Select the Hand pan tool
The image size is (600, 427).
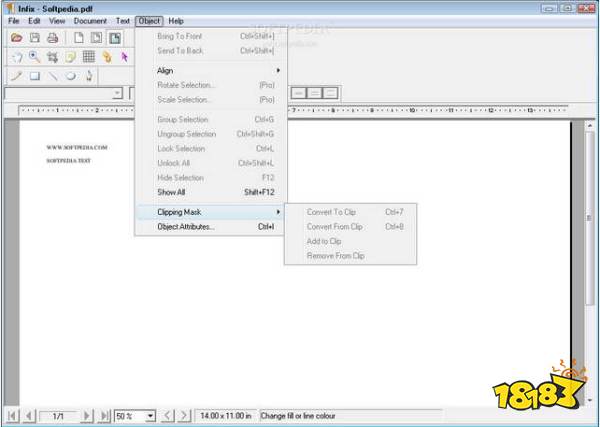16,57
